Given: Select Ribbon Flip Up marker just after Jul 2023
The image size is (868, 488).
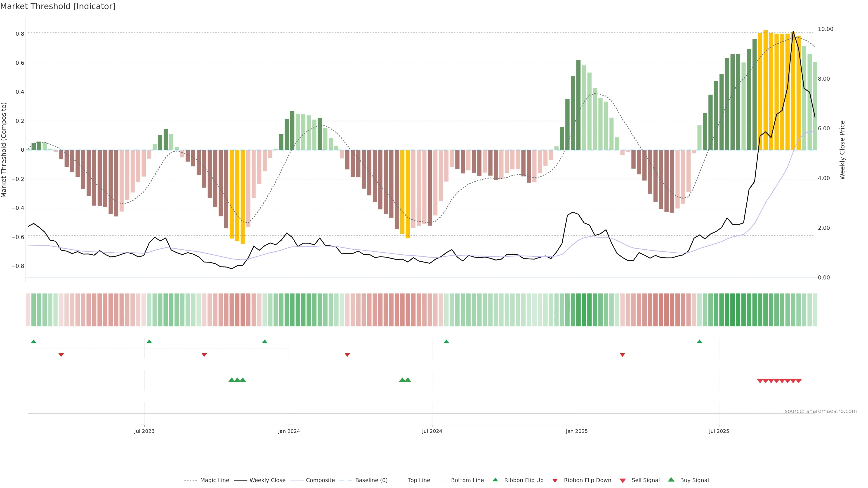Looking at the screenshot, I should pyautogui.click(x=149, y=342).
